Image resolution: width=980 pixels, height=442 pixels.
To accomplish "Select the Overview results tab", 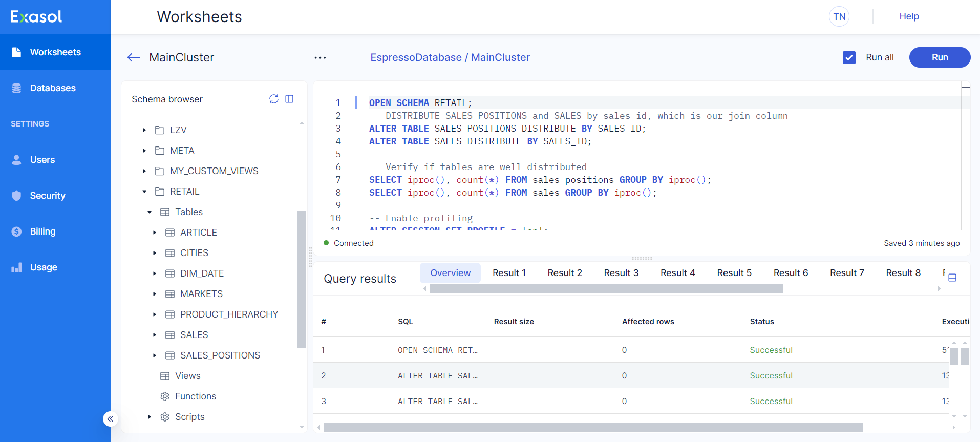I will [450, 273].
